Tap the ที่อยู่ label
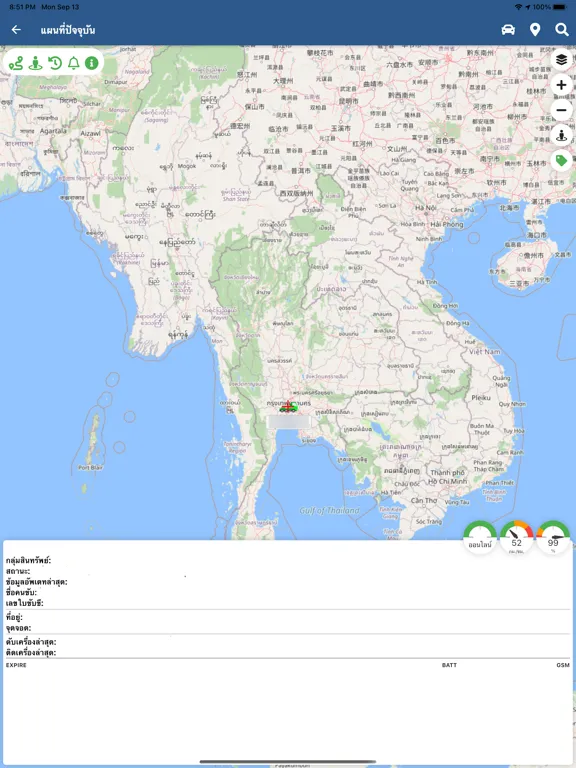This screenshot has height=768, width=576. 14,617
